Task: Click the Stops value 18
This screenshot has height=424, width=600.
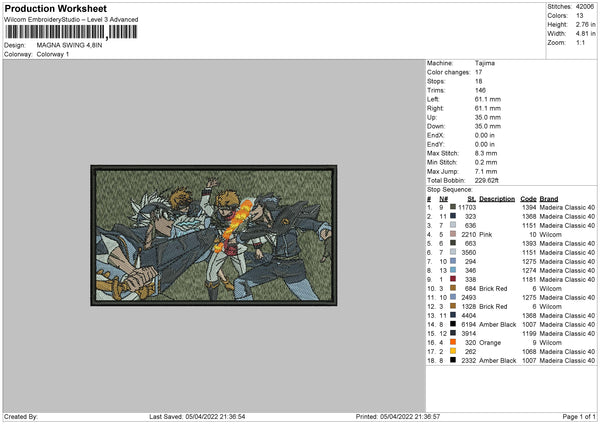Action: tap(478, 81)
